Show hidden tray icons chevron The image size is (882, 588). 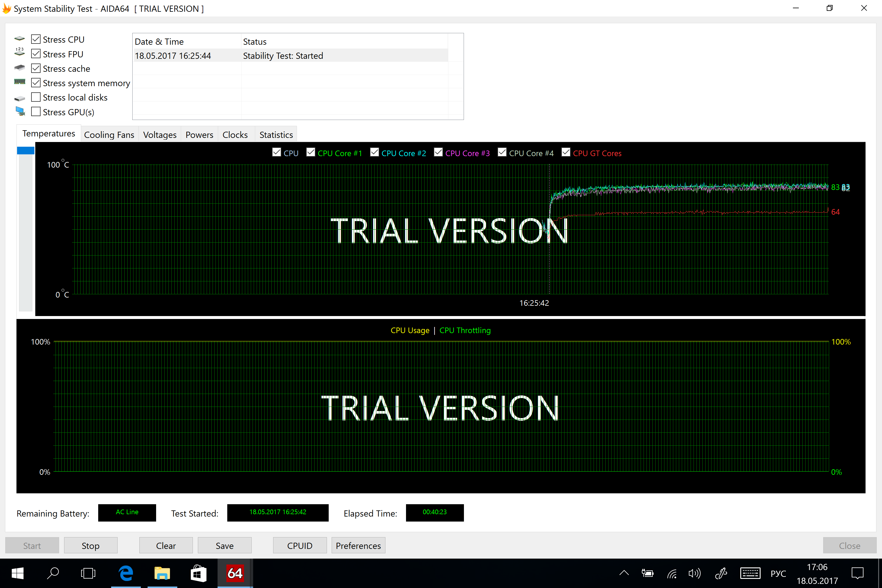(624, 573)
